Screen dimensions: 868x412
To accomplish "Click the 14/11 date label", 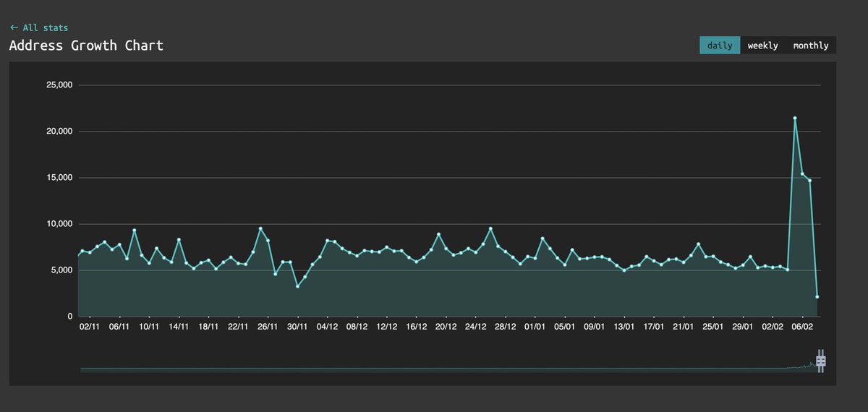I will pyautogui.click(x=179, y=327).
